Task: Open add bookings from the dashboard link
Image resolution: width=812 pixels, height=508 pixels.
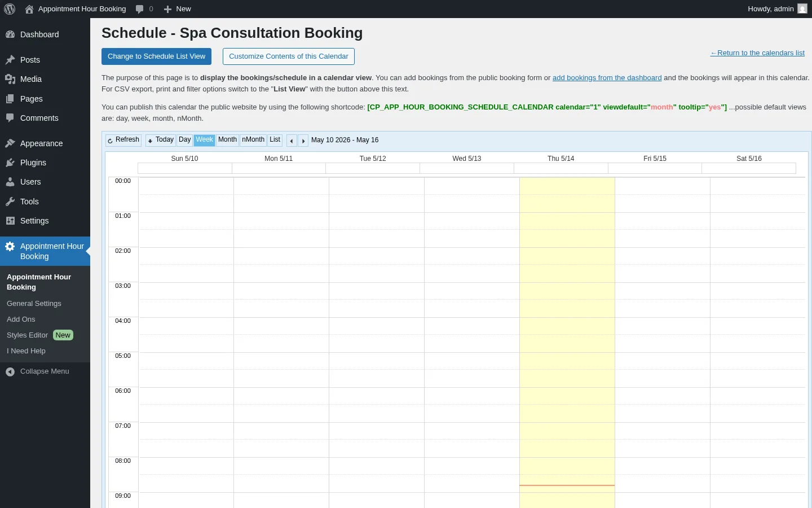Action: click(x=607, y=78)
